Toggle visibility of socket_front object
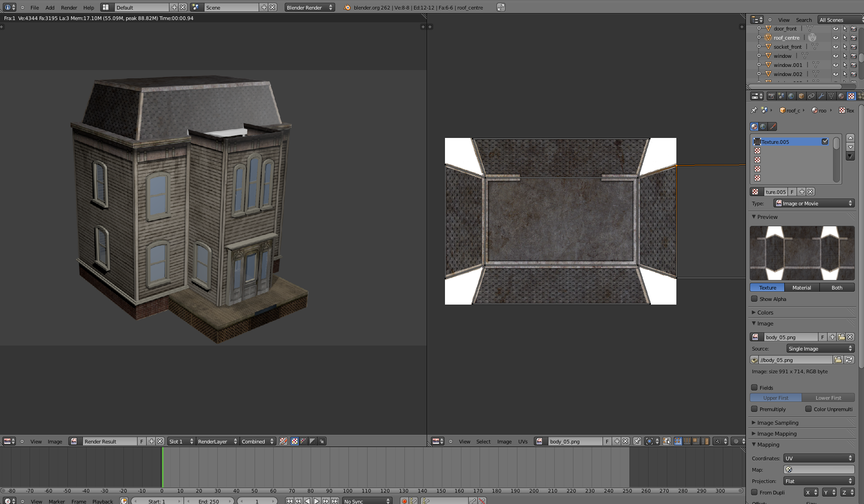 pos(836,47)
